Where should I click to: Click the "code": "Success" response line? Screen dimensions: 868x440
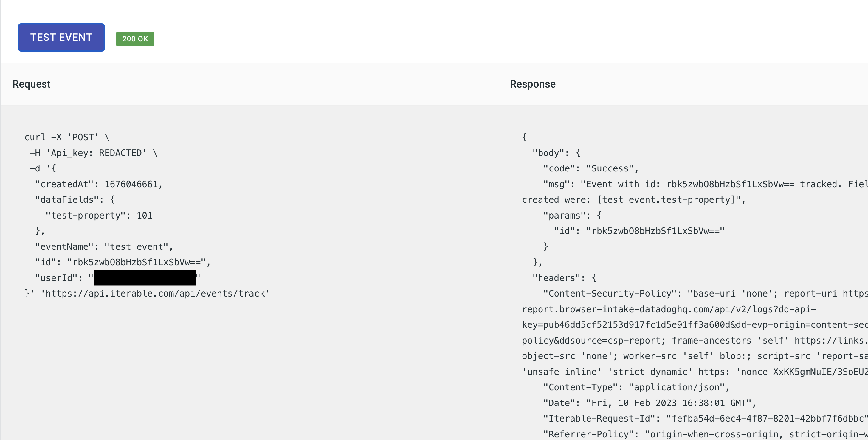point(590,168)
